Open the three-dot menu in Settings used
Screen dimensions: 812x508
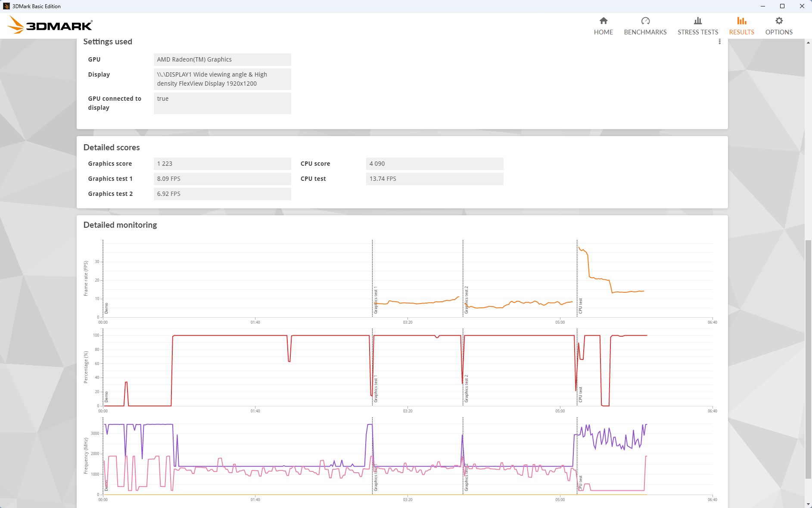click(x=719, y=41)
